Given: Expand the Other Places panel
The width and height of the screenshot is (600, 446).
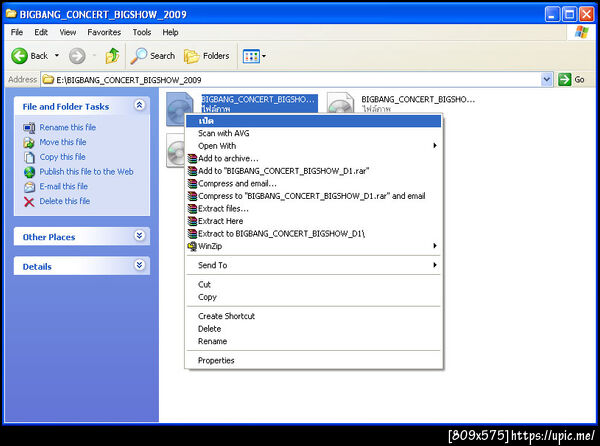Looking at the screenshot, I should pyautogui.click(x=140, y=236).
